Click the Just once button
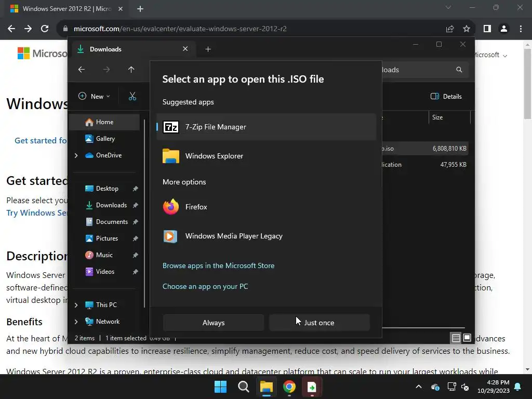 click(320, 323)
